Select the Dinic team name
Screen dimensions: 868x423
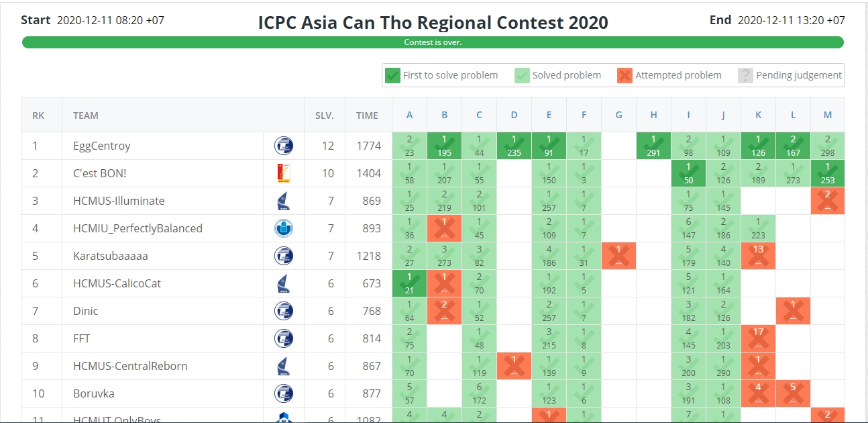coord(86,311)
